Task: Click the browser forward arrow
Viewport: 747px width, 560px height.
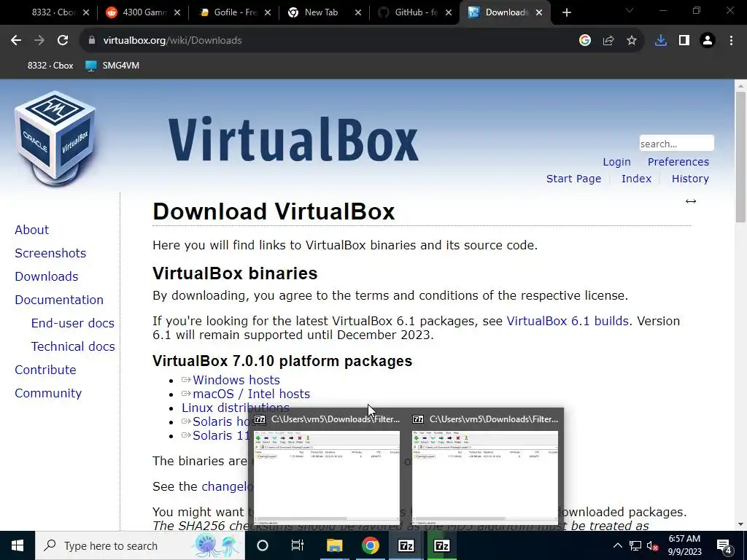Action: (x=39, y=41)
